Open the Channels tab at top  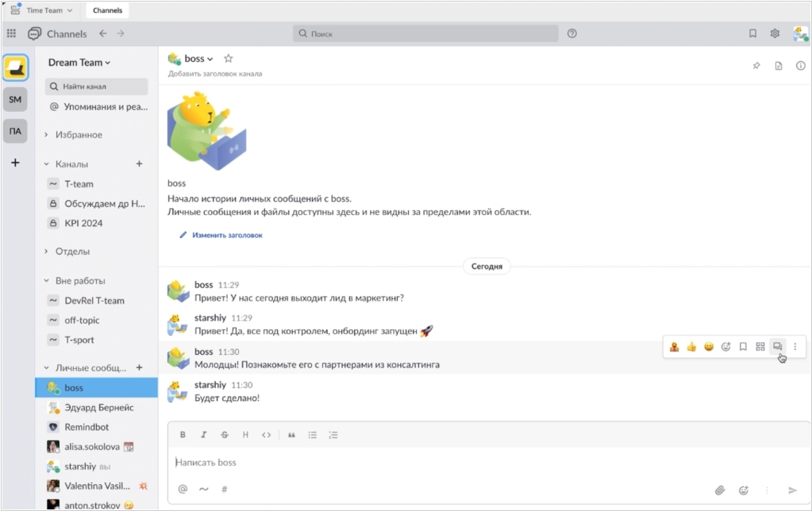(107, 10)
